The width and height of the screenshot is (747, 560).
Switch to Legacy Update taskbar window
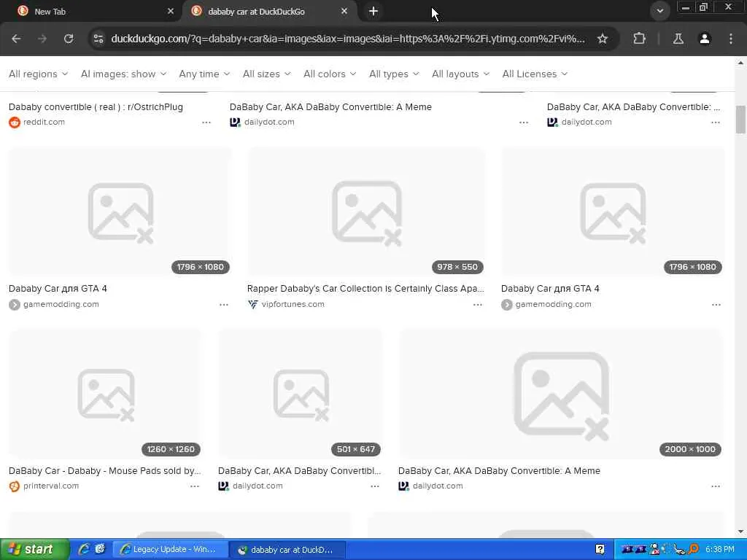click(x=171, y=550)
